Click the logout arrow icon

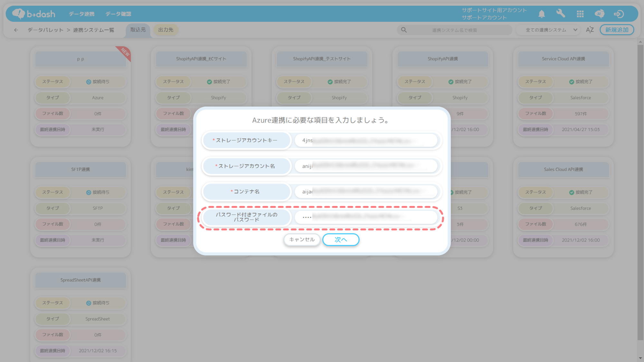pos(619,14)
